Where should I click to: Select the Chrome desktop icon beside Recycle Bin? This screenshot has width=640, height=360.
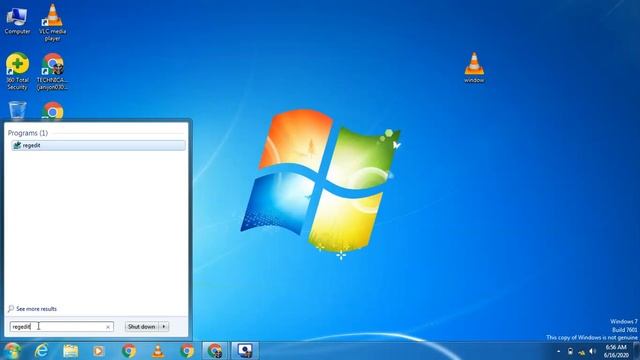[x=53, y=111]
